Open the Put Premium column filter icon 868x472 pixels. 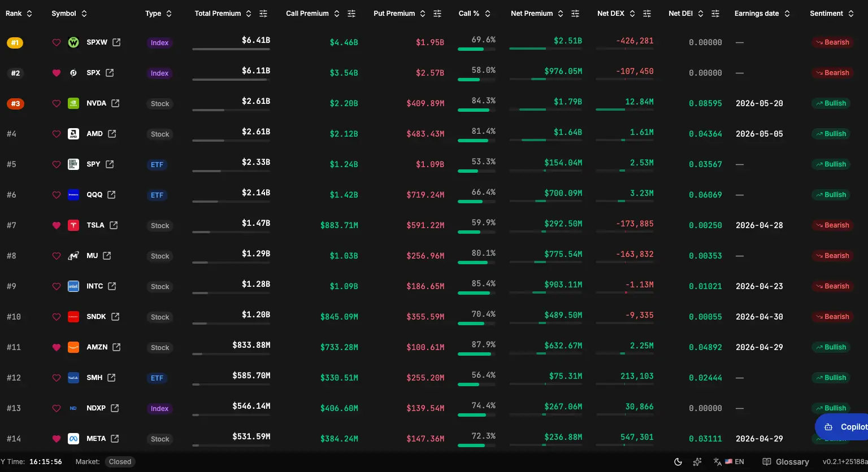[x=437, y=14]
